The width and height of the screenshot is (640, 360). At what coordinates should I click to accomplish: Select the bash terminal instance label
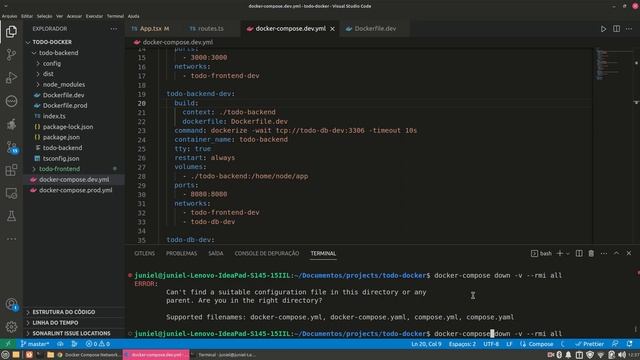541,253
